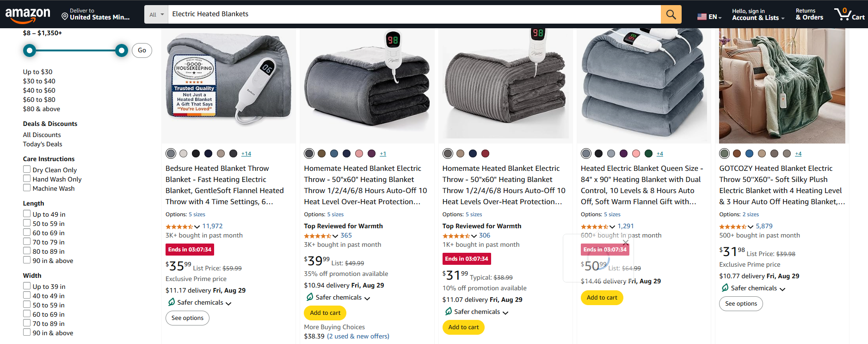This screenshot has height=344, width=868.
Task: Select the navy color swatch on Bedsure blanket
Action: [x=208, y=153]
